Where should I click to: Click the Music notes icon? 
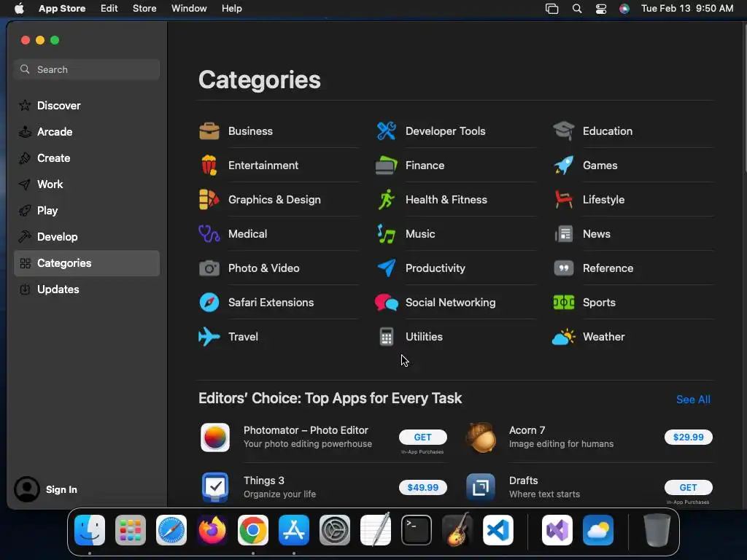point(387,234)
